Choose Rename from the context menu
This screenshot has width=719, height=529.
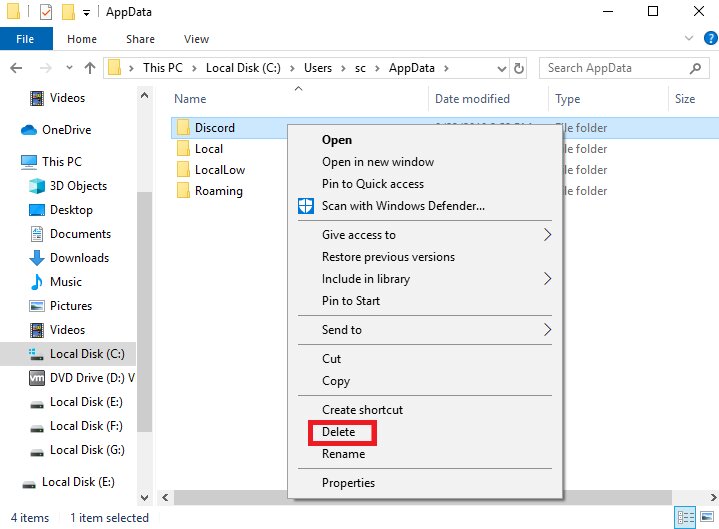(x=343, y=454)
